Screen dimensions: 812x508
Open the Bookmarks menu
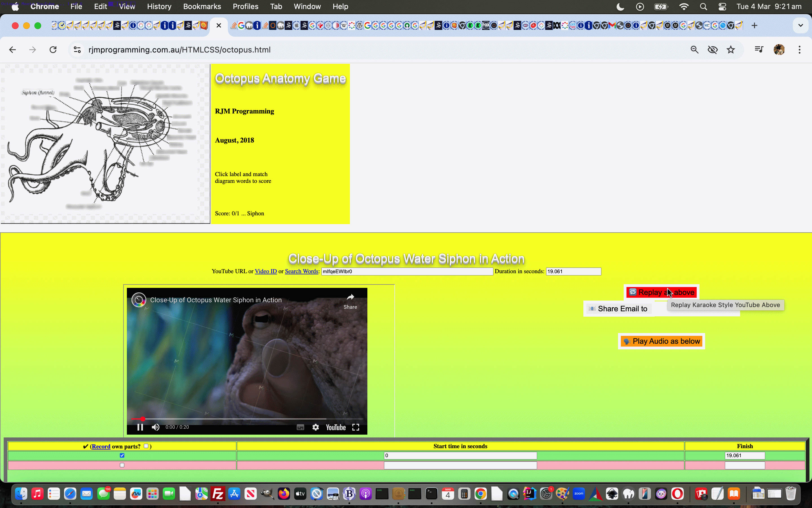202,6
